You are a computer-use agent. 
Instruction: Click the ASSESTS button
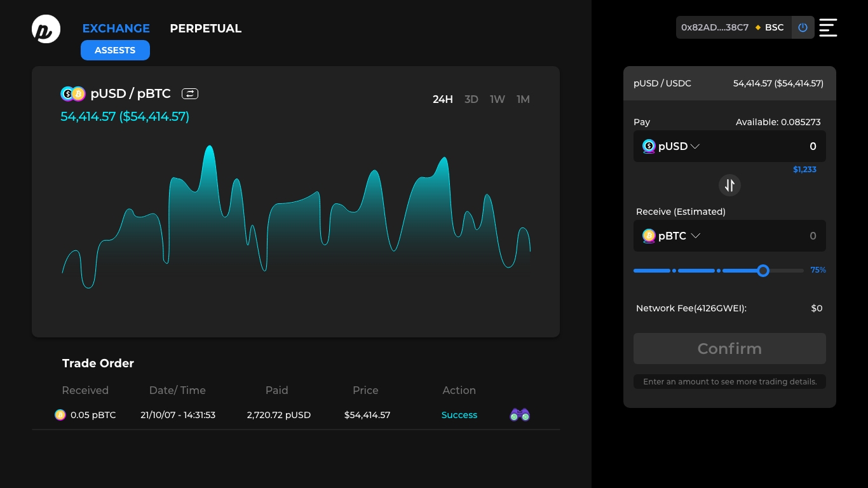115,50
